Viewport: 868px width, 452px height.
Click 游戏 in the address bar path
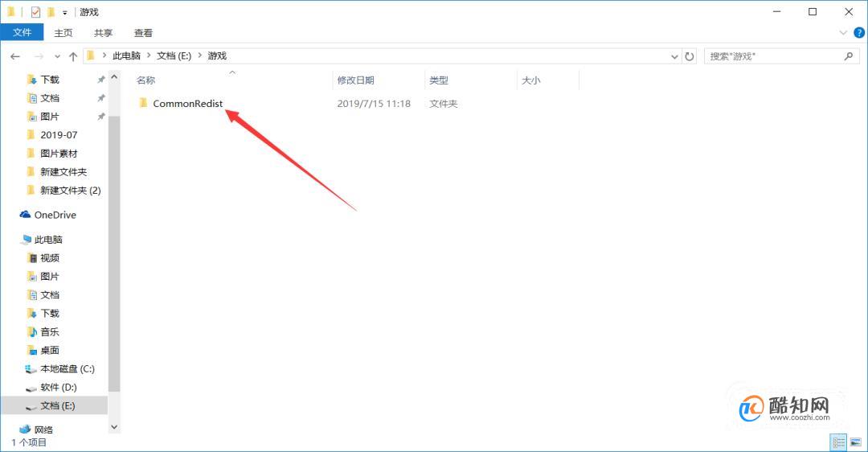(217, 56)
